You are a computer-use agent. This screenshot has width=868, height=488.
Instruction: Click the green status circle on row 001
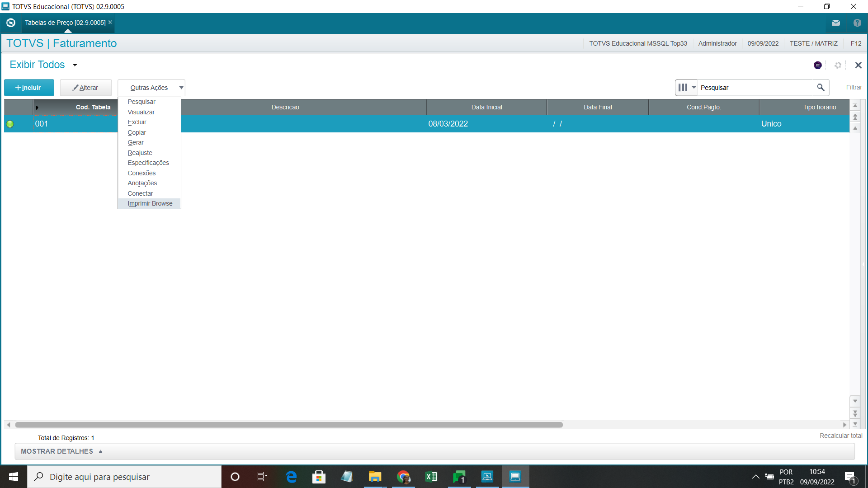click(x=10, y=124)
